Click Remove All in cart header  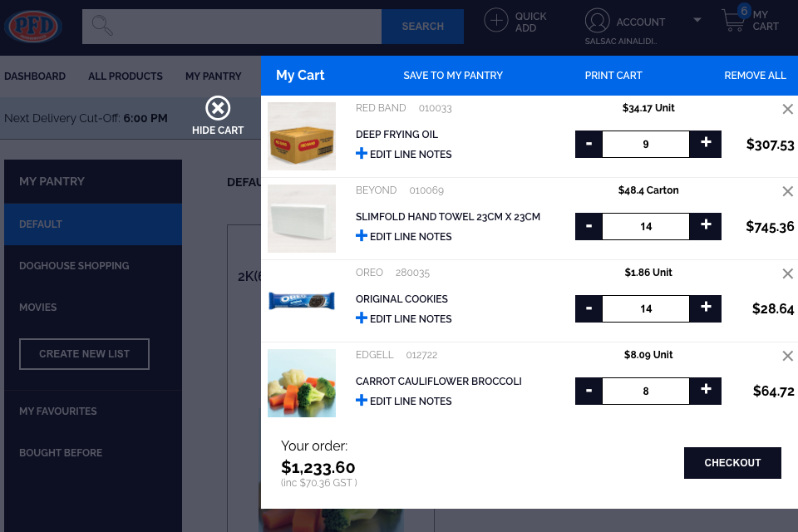coord(755,76)
